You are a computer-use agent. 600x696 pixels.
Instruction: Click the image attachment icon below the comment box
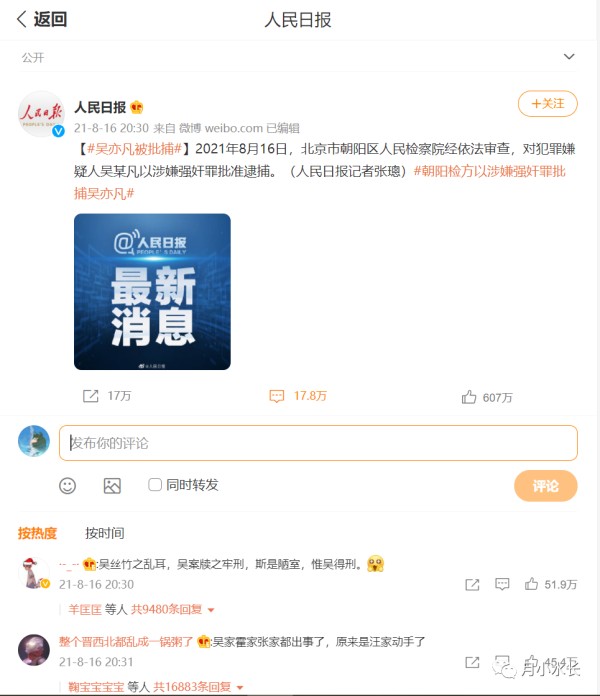112,486
